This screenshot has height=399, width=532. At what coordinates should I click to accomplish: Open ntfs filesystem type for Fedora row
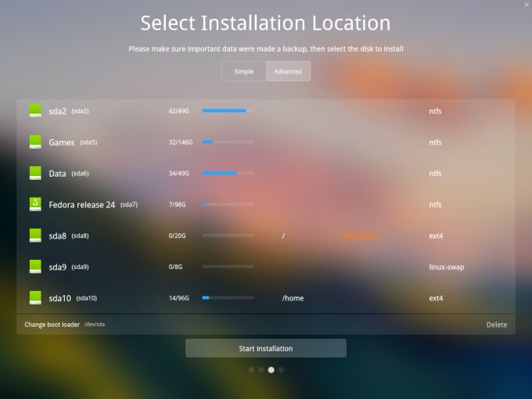click(x=435, y=205)
